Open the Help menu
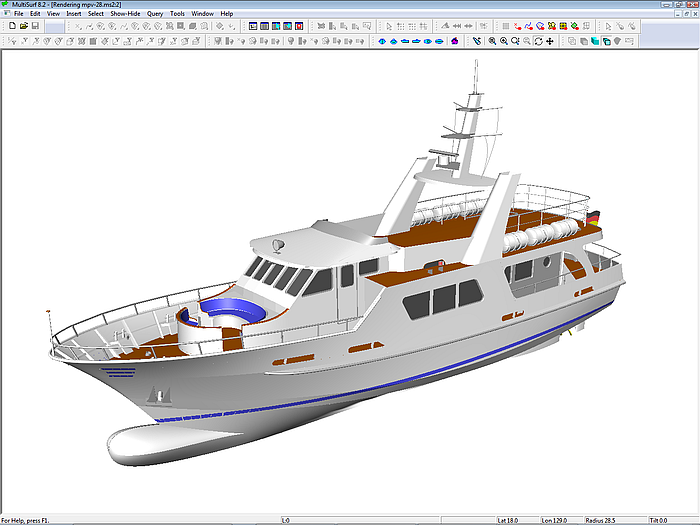Viewport: 700px width, 525px height. point(227,14)
